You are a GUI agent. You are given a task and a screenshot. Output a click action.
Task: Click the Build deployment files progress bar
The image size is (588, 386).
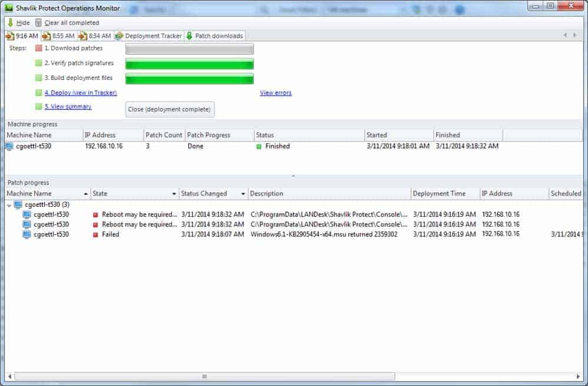(189, 79)
